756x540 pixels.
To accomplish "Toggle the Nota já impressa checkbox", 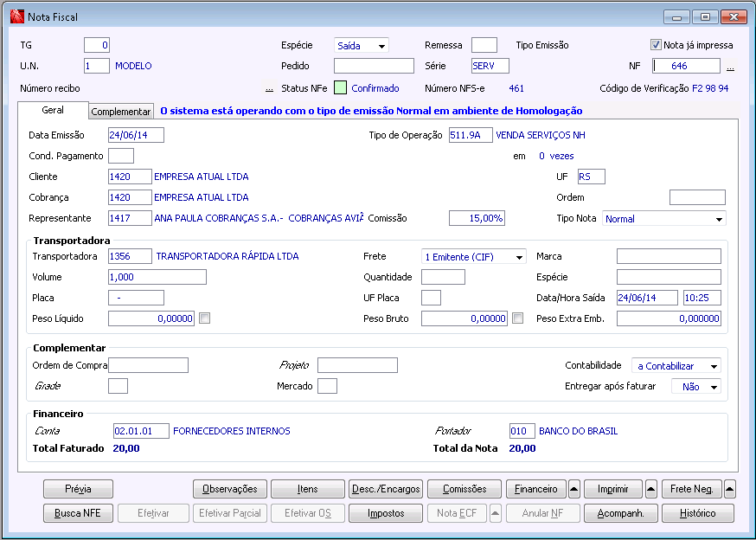I will point(656,45).
